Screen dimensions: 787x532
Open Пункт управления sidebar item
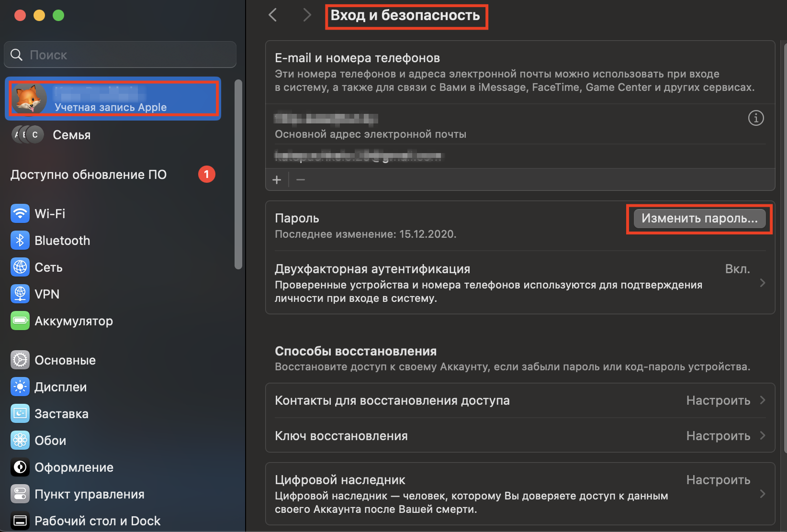pyautogui.click(x=89, y=494)
